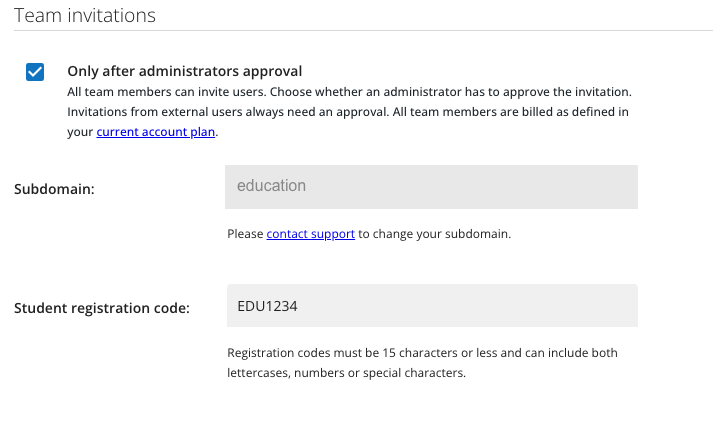Open the current account plan link
The image size is (713, 447).
click(156, 131)
